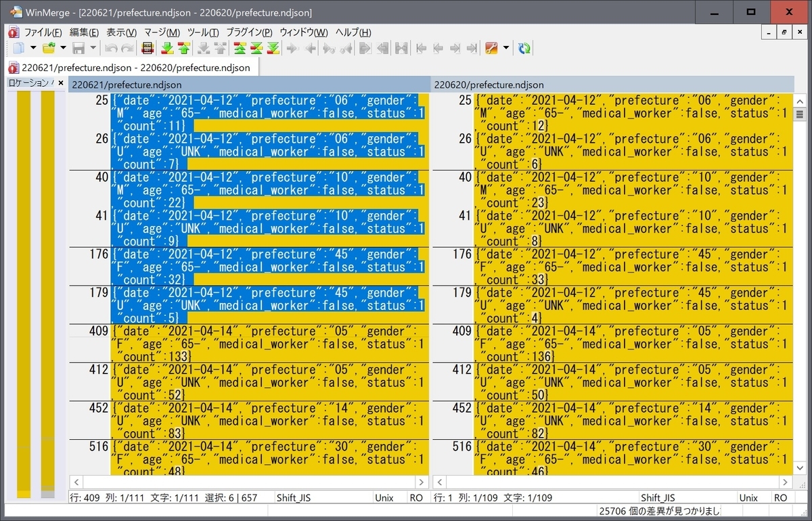Click the 25706 個の差異 status message
812x521 pixels.
pyautogui.click(x=659, y=511)
